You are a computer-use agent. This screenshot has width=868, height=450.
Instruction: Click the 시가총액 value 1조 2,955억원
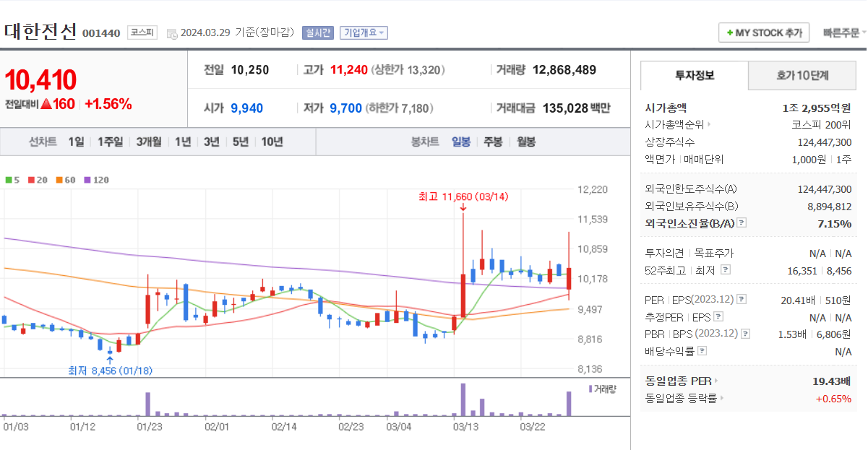coord(817,108)
